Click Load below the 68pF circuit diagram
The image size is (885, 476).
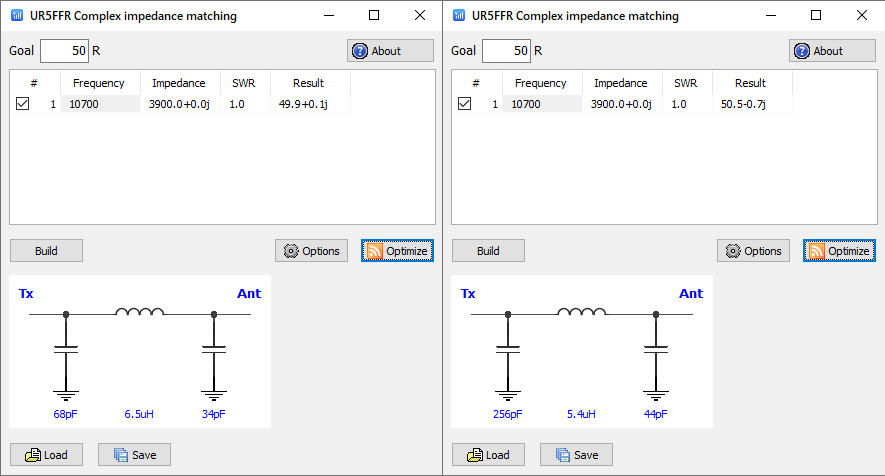[46, 455]
